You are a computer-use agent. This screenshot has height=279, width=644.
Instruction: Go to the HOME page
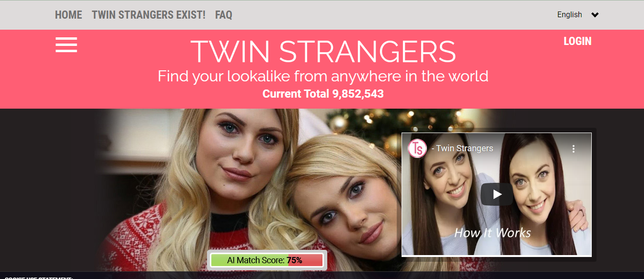(69, 15)
